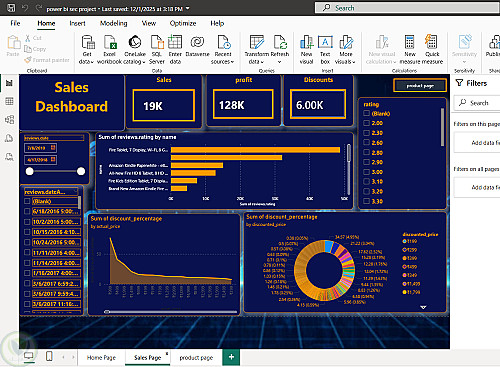Add a Text box
The width and height of the screenshot is (500, 367).
coord(325,49)
